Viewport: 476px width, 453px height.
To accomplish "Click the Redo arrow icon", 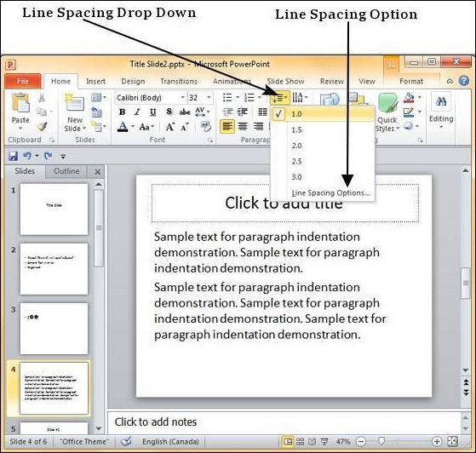I will 48,156.
